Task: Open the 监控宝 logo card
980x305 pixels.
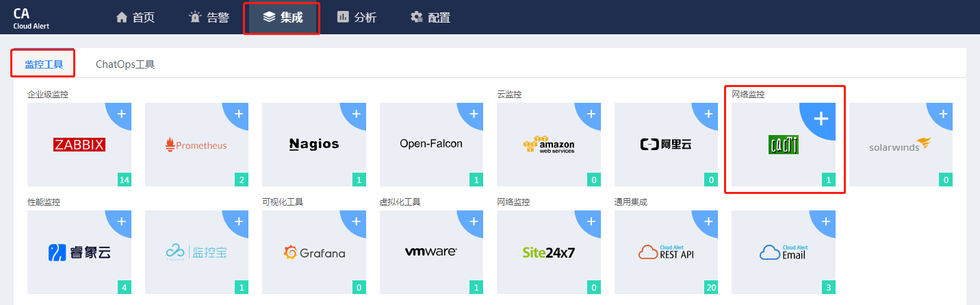Action: point(196,253)
